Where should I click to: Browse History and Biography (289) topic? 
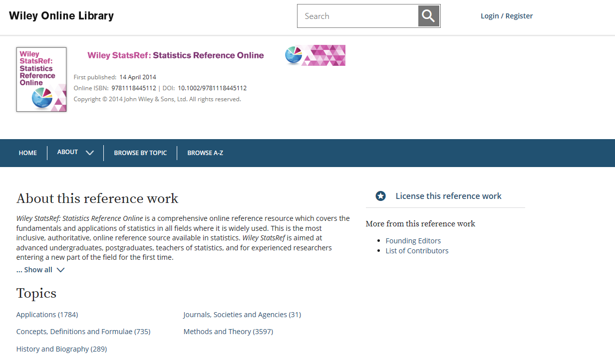[62, 349]
